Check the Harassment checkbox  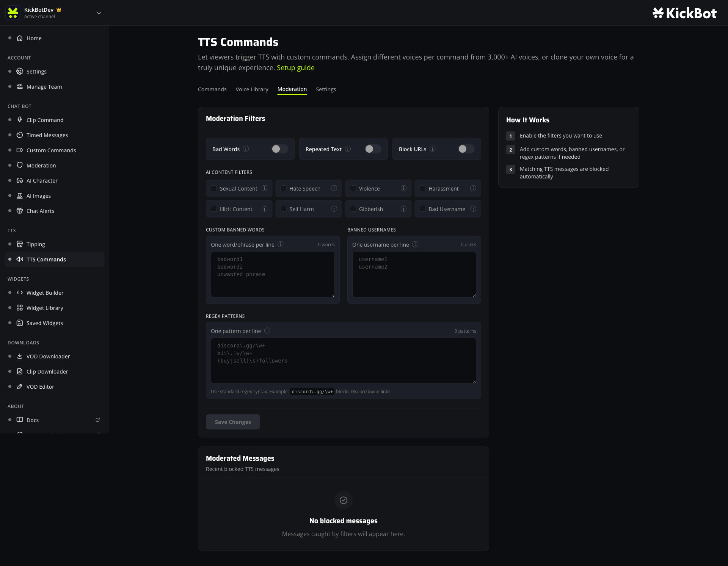(422, 188)
